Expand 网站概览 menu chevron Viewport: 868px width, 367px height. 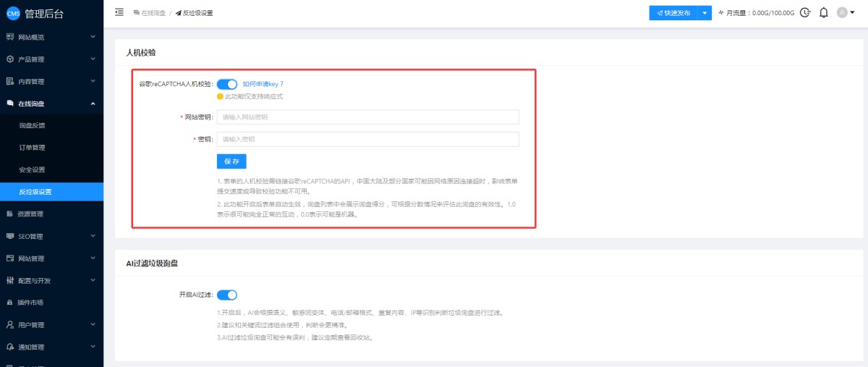click(x=93, y=37)
